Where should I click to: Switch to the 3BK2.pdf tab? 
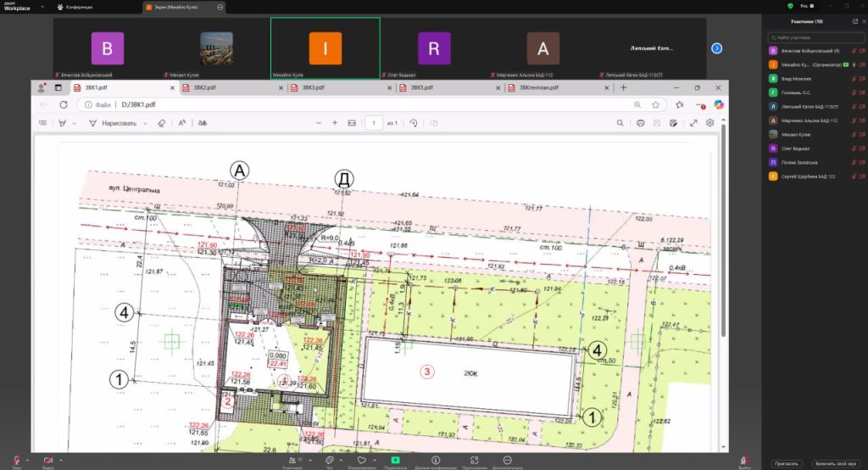tap(207, 87)
